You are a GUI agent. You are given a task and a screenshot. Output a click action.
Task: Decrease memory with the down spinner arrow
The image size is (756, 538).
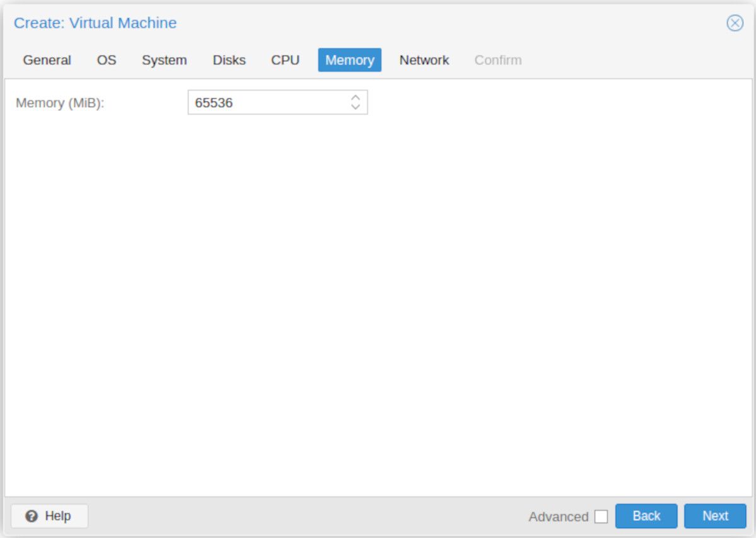tap(355, 107)
